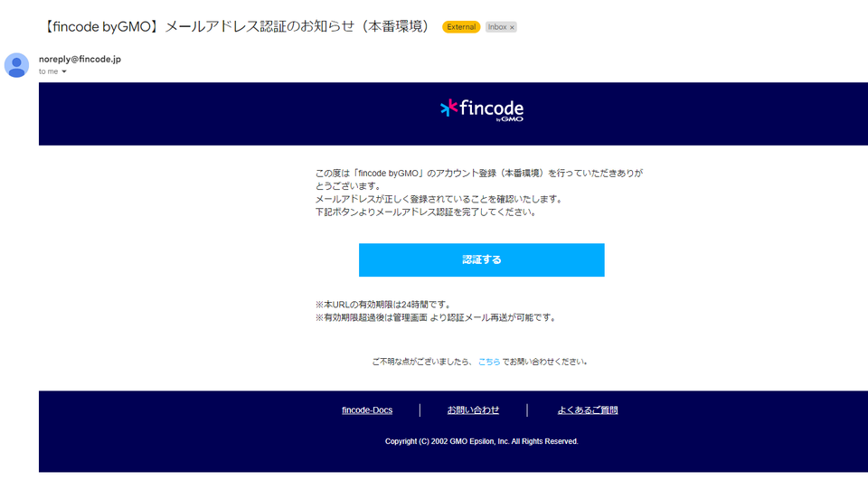Click the GMO Epsilon copyright text
Viewport: 868px width, 490px height.
(482, 441)
